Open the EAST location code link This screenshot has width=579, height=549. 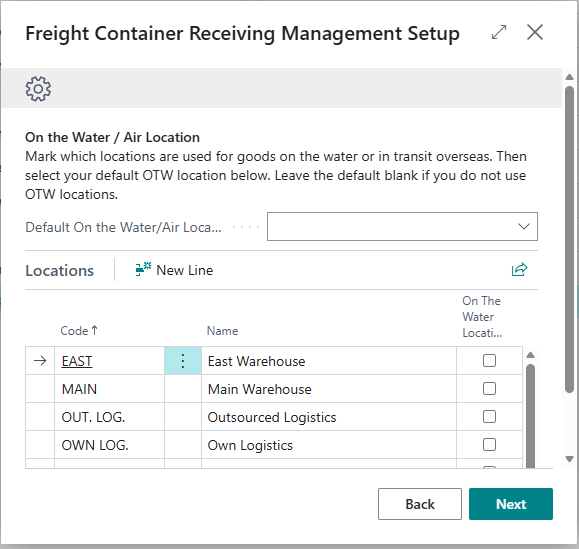point(77,361)
